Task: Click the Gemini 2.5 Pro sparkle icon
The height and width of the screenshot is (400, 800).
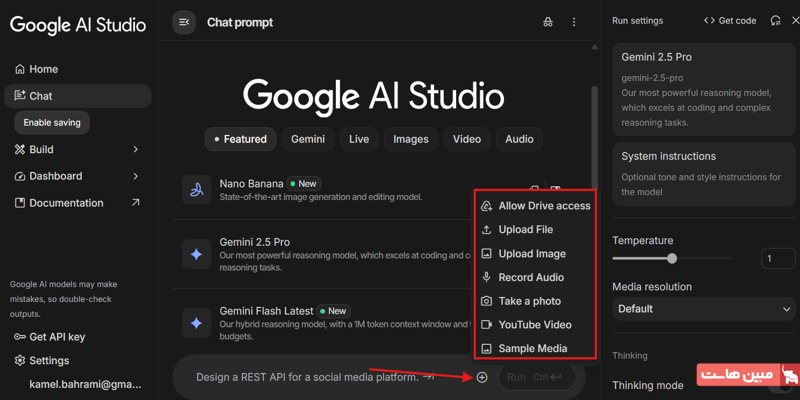Action: pyautogui.click(x=198, y=253)
